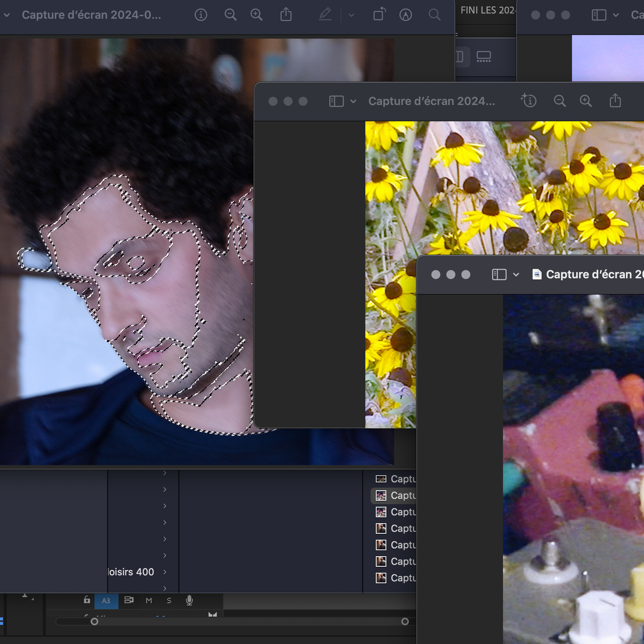Image resolution: width=644 pixels, height=644 pixels.
Task: Open the Share menu in the portrait window
Action: pyautogui.click(x=286, y=15)
